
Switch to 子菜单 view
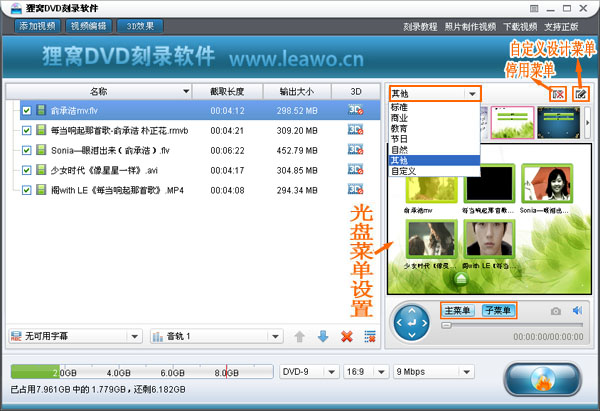pyautogui.click(x=498, y=310)
